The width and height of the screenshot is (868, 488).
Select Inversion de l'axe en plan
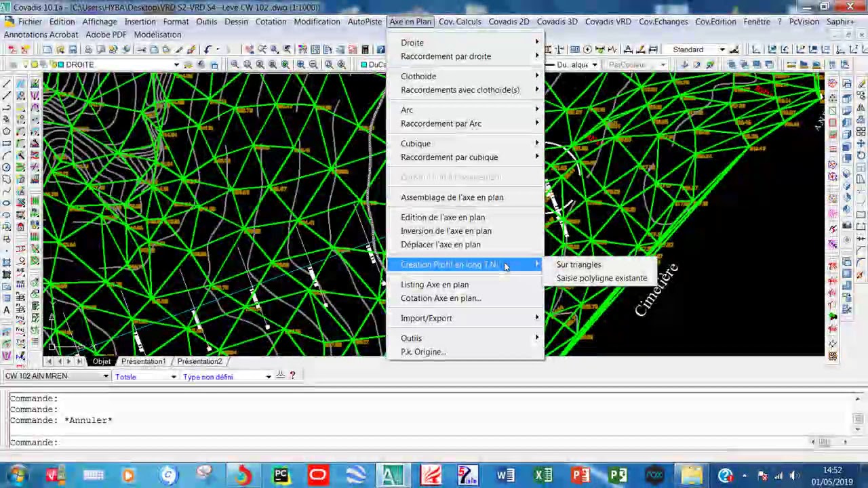pos(446,231)
